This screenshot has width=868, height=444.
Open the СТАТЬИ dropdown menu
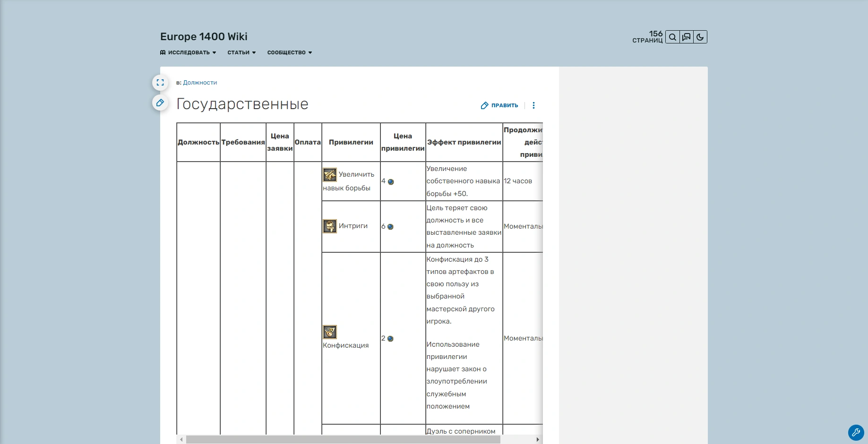point(241,52)
